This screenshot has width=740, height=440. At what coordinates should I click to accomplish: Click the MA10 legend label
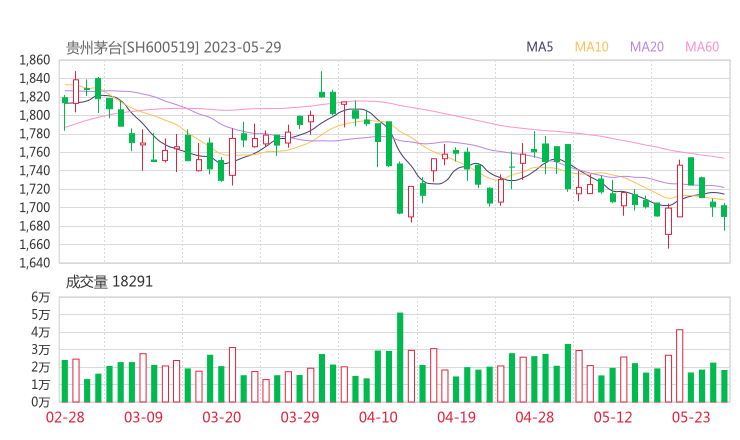click(591, 47)
